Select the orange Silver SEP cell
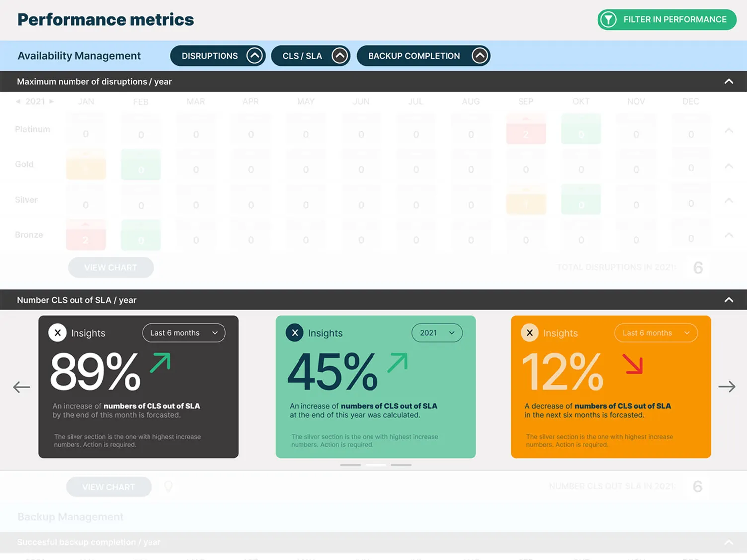The width and height of the screenshot is (747, 560). coord(526,200)
